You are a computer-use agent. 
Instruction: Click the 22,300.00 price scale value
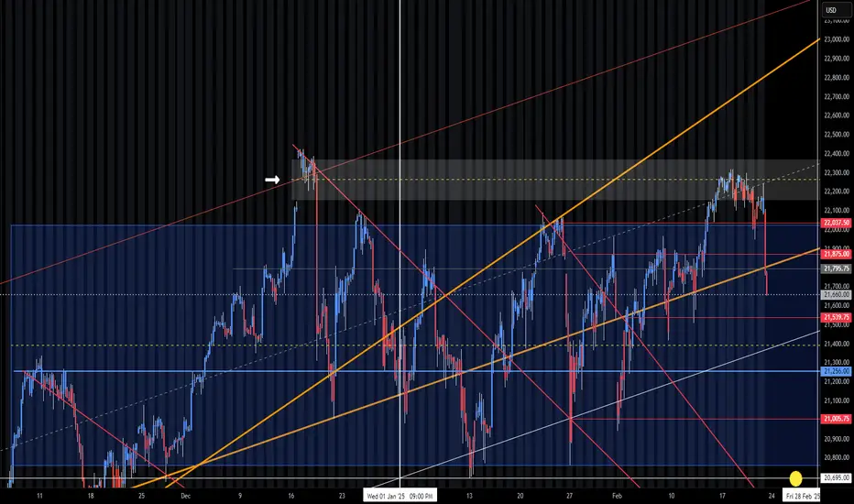[837, 172]
